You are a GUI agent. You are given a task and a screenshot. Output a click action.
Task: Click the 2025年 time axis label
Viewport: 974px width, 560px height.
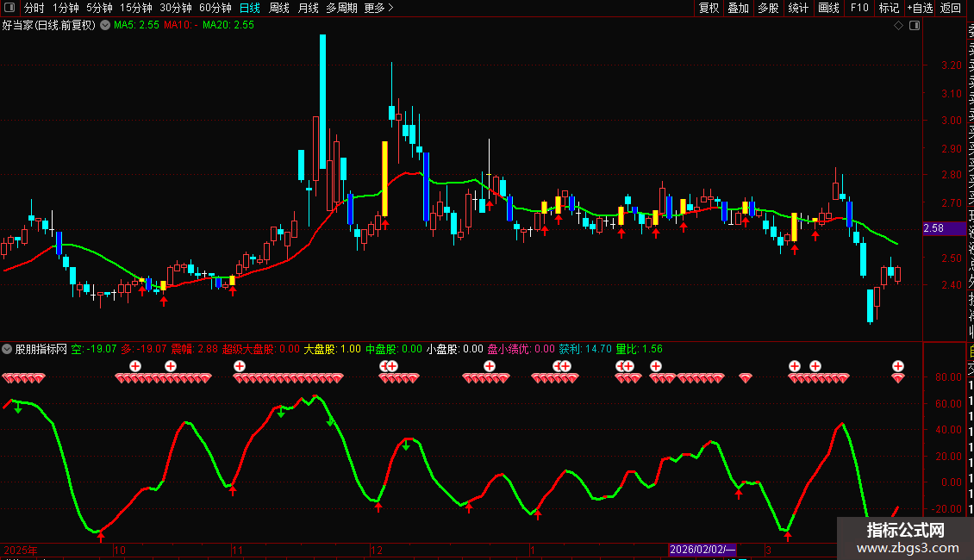(x=21, y=550)
